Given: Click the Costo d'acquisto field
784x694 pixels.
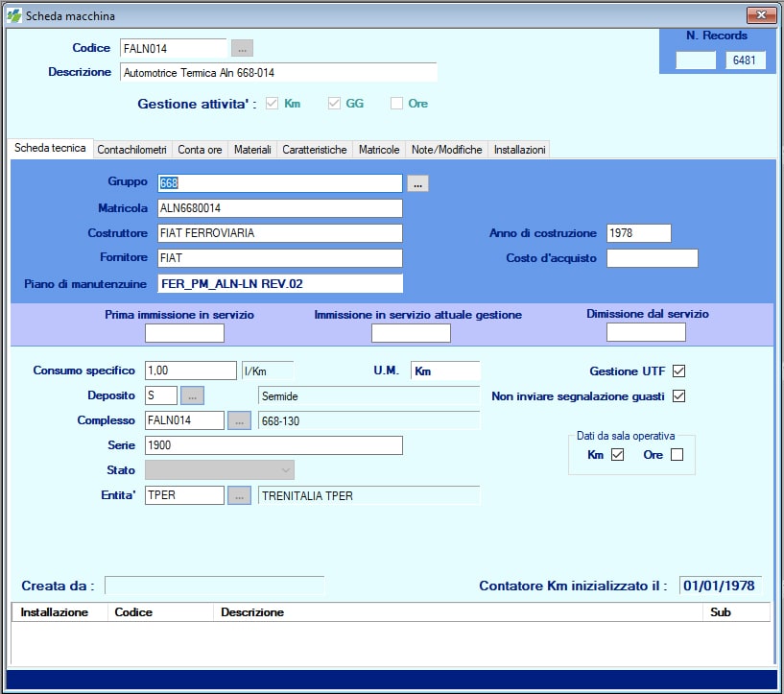Looking at the screenshot, I should click(652, 258).
